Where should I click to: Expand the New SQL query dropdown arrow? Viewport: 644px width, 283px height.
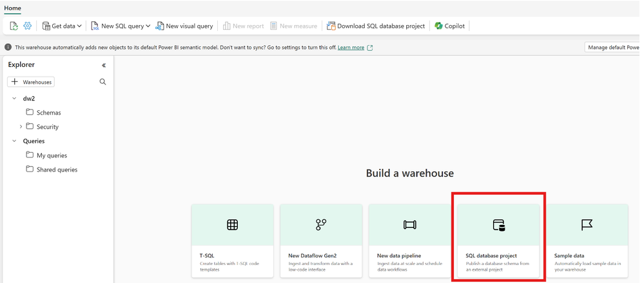click(x=148, y=26)
